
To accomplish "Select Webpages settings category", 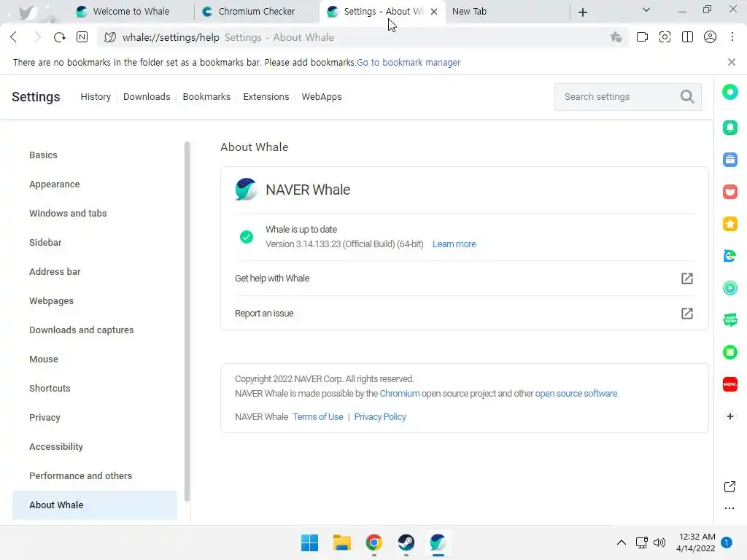I will pyautogui.click(x=95, y=301).
